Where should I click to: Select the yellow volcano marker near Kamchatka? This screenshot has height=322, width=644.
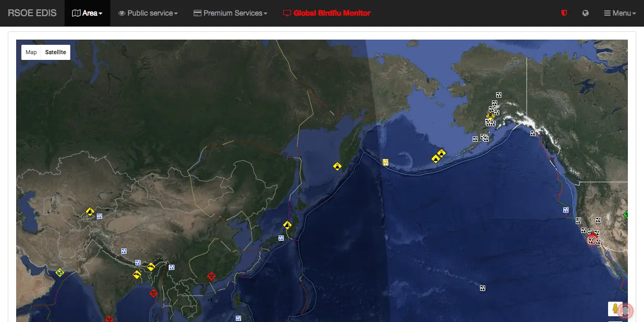[x=337, y=166]
